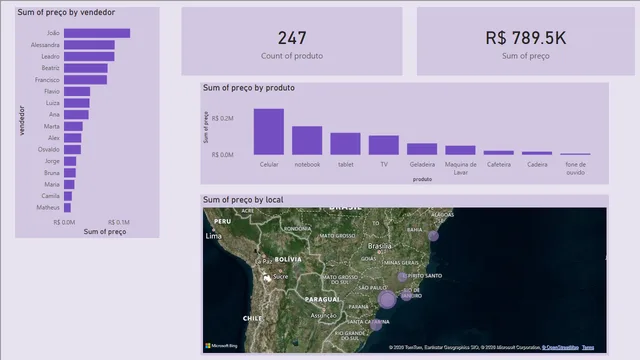Click the 'vendedor' vertical axis title

[22, 120]
